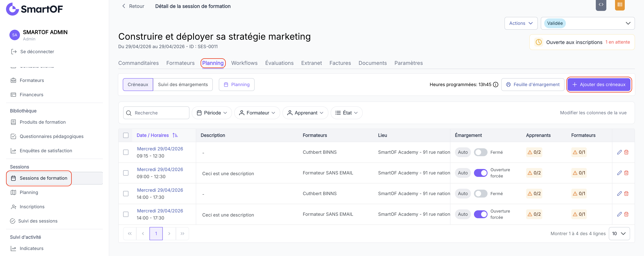Switch to the Formateurs tab
Viewport: 644px width, 256px height.
click(180, 63)
